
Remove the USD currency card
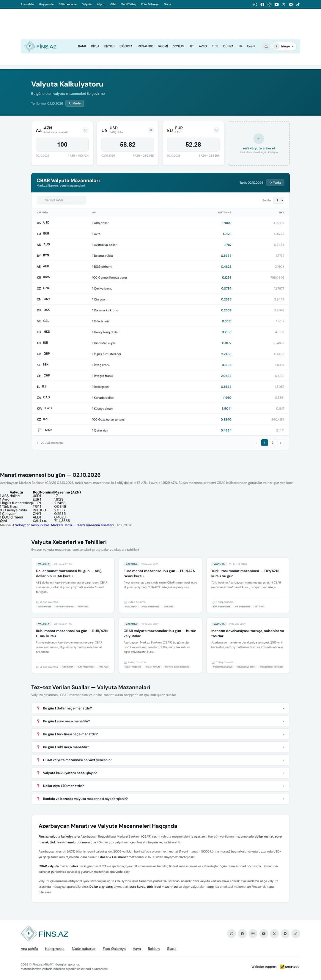coord(151,130)
